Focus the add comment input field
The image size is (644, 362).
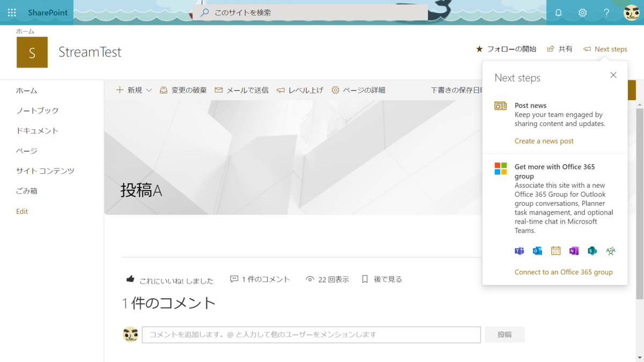pyautogui.click(x=311, y=335)
